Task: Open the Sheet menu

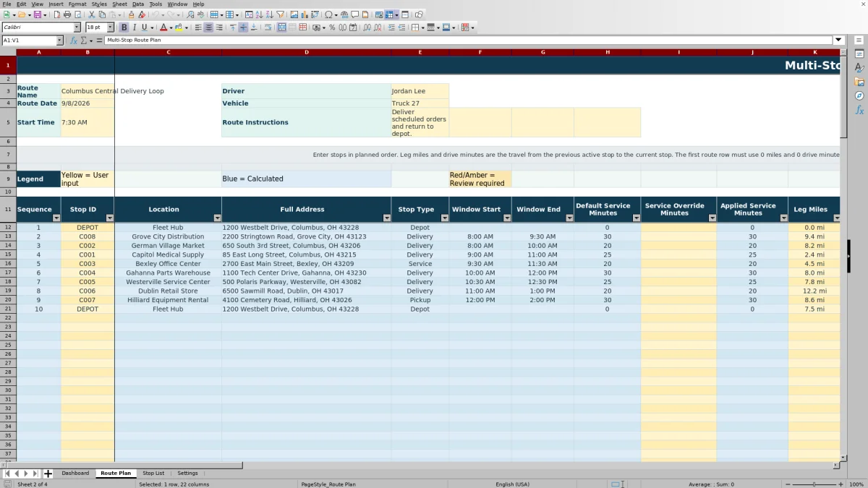Action: pos(119,4)
